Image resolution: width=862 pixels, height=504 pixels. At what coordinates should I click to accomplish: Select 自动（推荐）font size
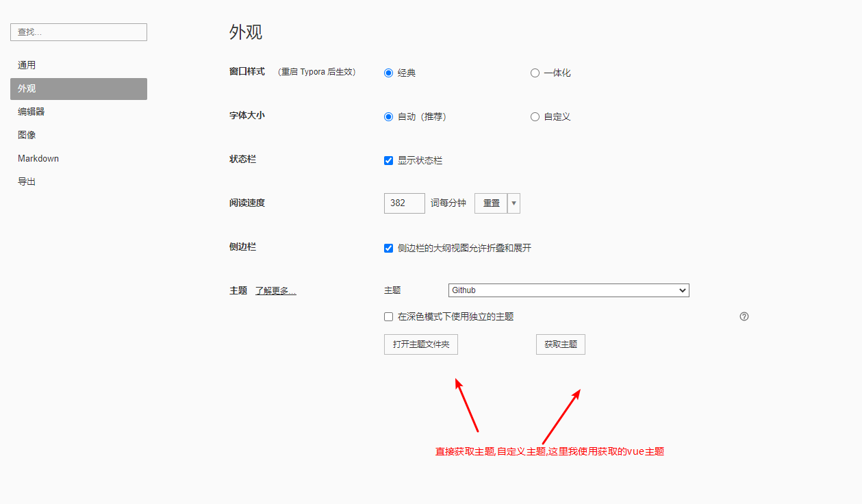tap(389, 116)
